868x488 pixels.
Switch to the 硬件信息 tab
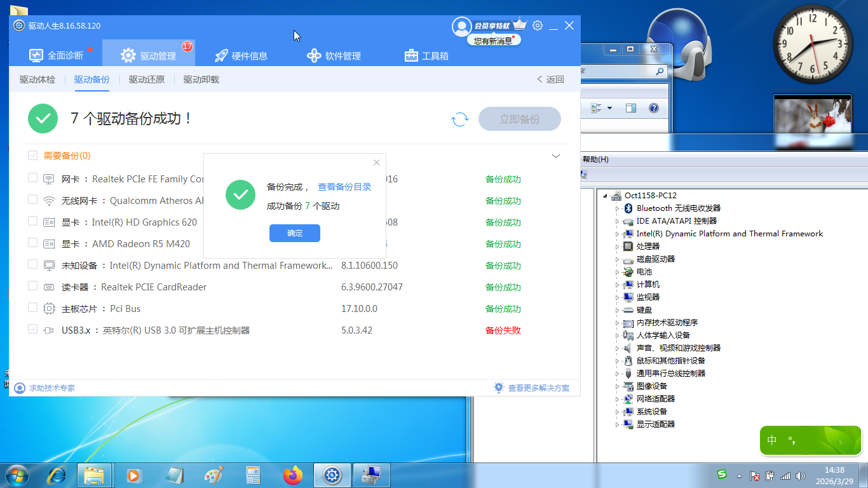click(x=241, y=56)
